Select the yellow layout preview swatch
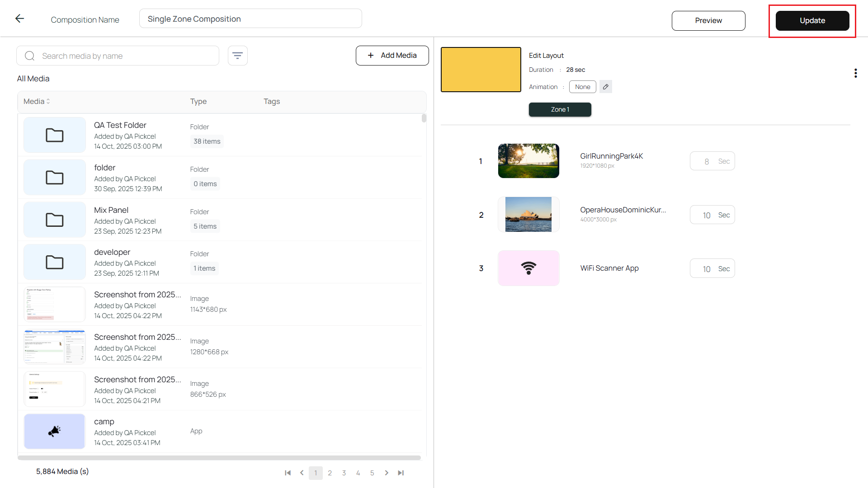Image resolution: width=868 pixels, height=488 pixels. click(x=481, y=70)
